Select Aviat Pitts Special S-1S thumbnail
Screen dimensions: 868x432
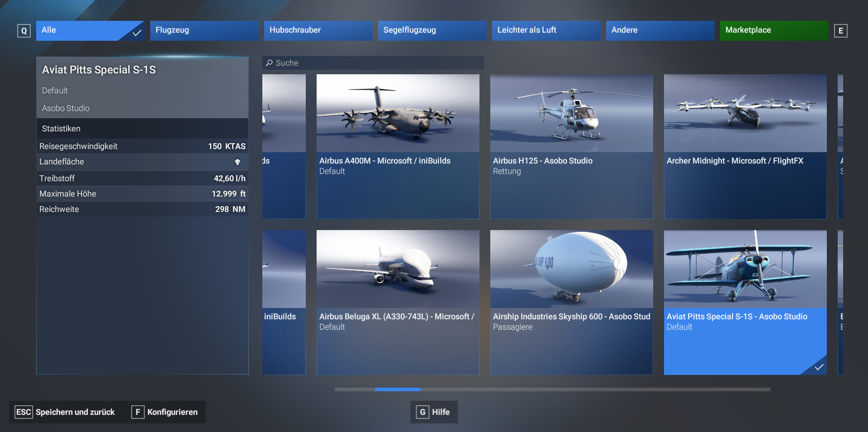[745, 269]
